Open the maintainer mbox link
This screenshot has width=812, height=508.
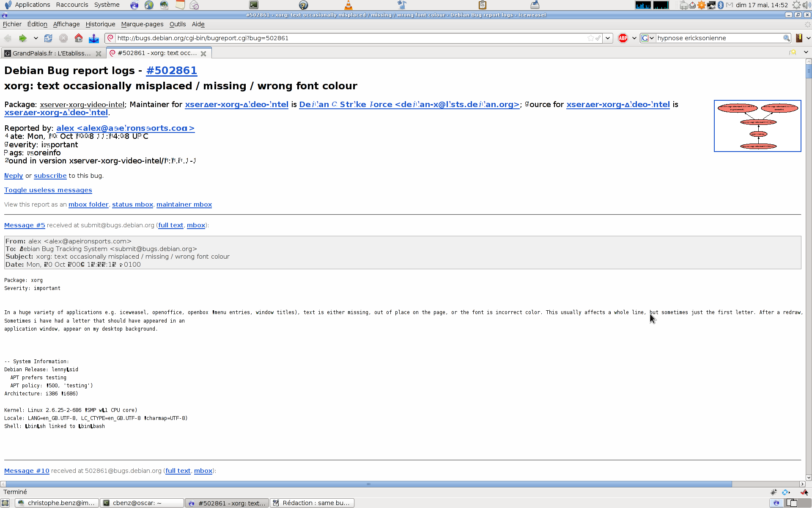[184, 204]
